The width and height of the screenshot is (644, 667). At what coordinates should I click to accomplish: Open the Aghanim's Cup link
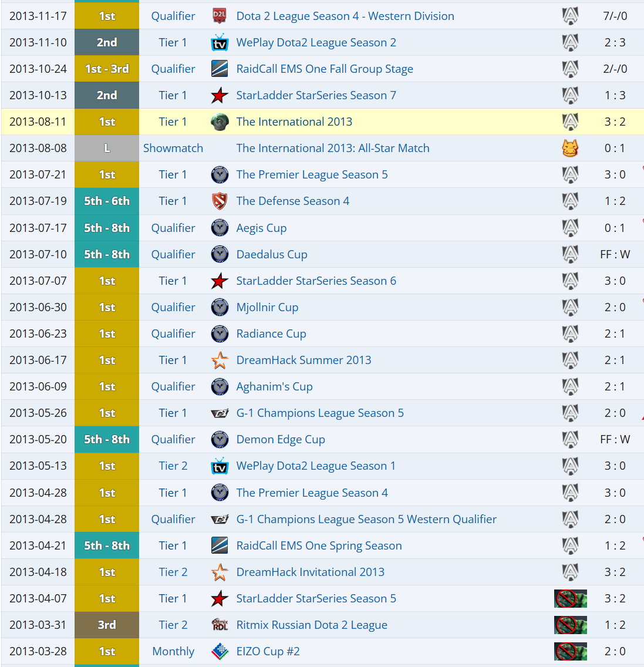click(x=274, y=387)
